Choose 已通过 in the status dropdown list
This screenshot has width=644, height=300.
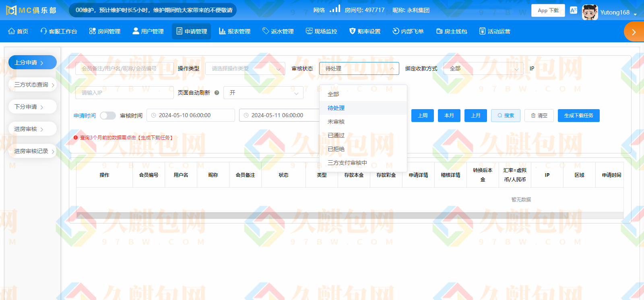tap(363, 135)
